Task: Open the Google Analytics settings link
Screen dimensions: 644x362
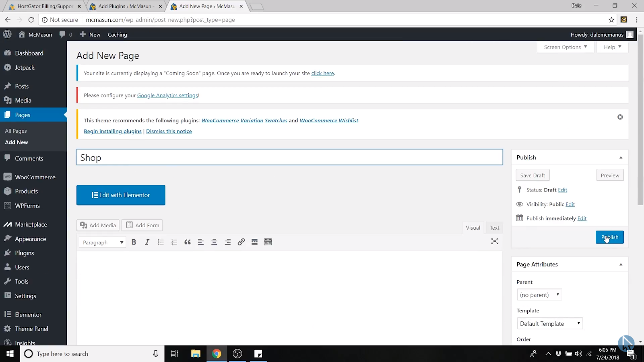Action: point(167,95)
